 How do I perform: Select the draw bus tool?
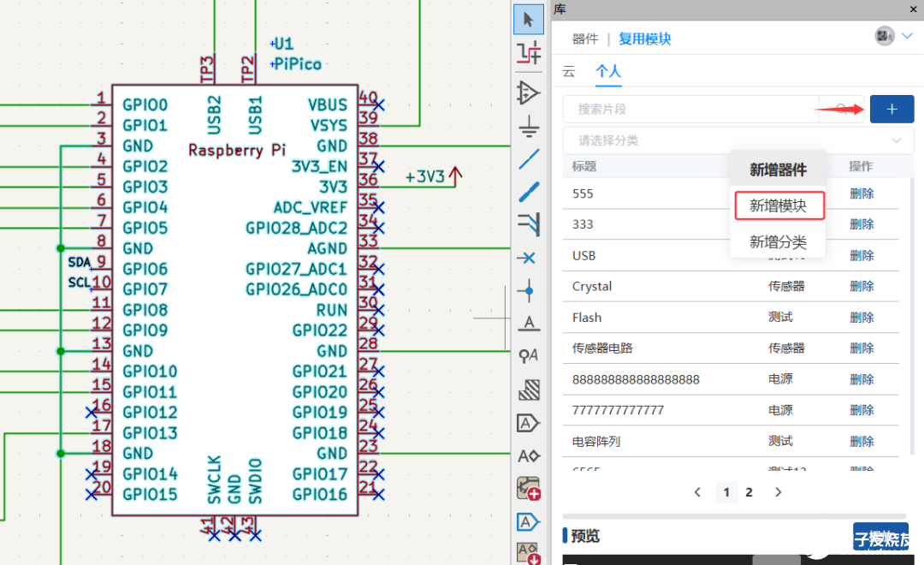pos(529,192)
